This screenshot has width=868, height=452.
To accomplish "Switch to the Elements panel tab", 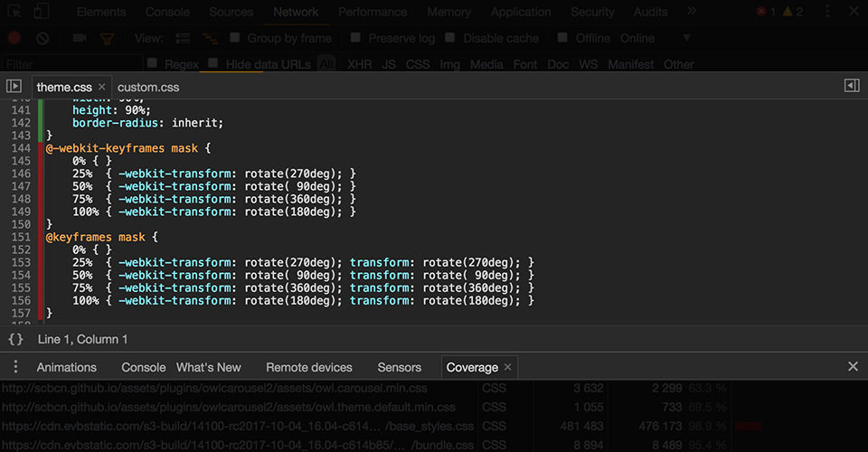I will tap(101, 12).
